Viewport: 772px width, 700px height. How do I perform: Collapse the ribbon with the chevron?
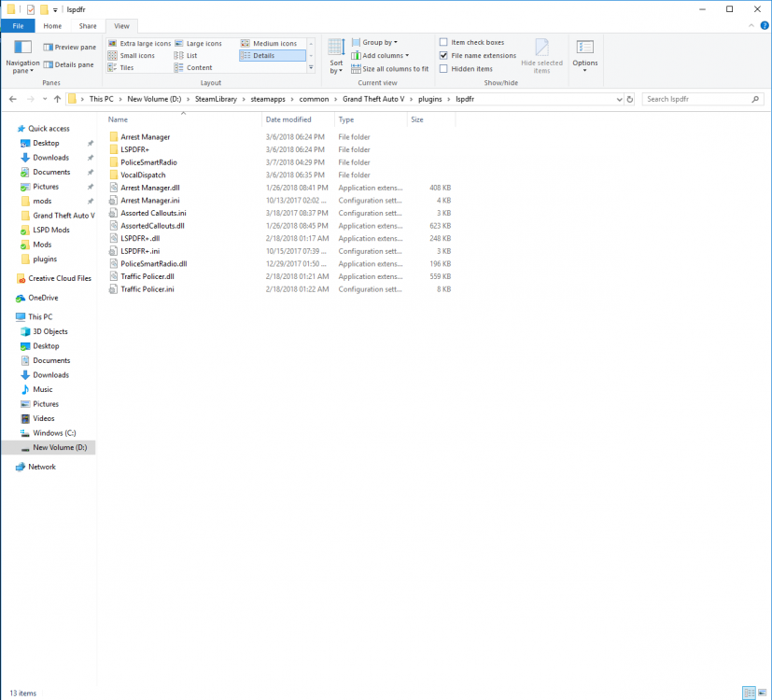751,25
